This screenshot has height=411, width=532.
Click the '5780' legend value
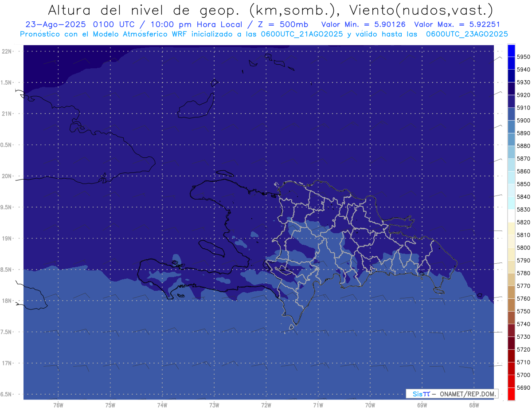[523, 273]
